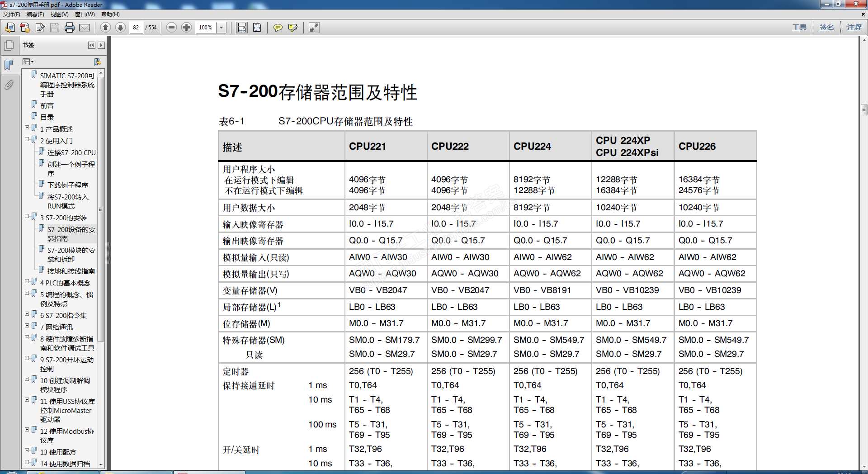Open the 工具 pane

(799, 28)
